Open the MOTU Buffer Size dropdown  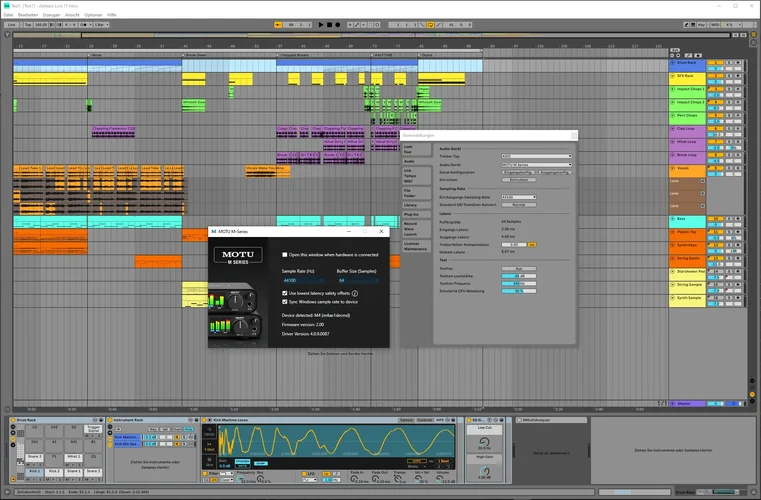pos(358,281)
